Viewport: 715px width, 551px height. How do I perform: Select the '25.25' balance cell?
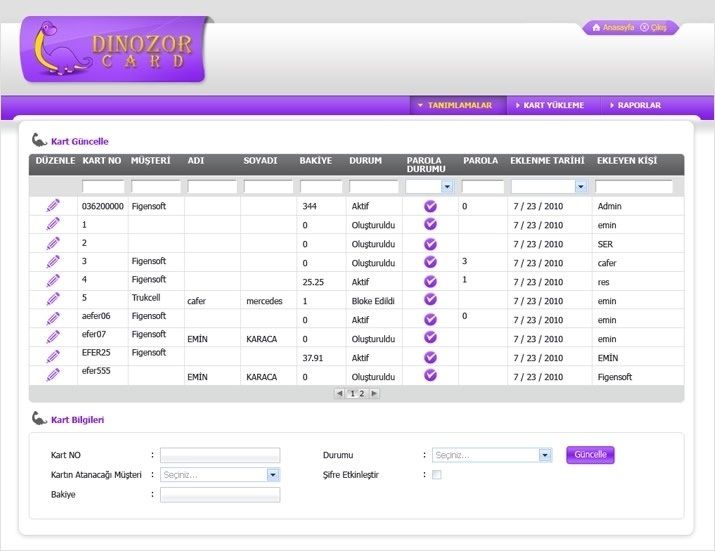[313, 282]
